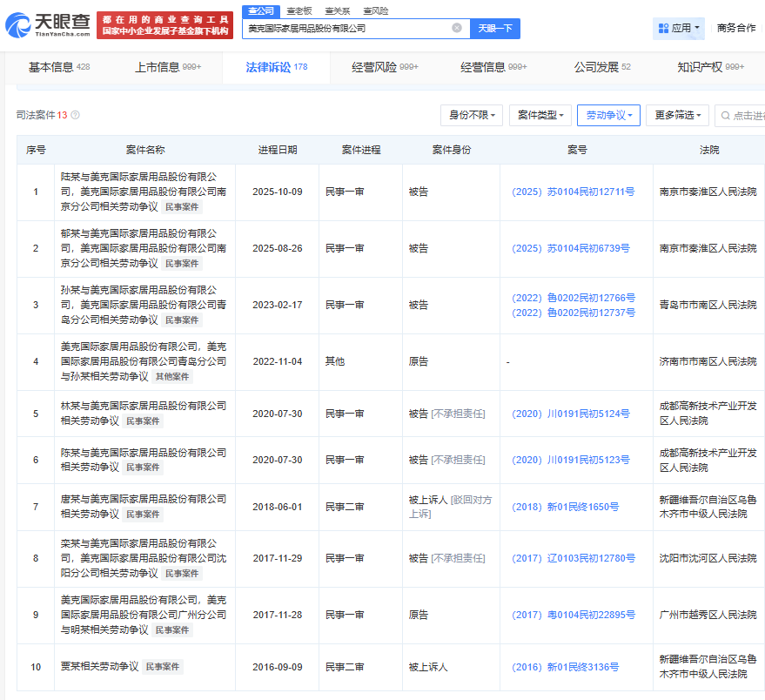Click the Tianyancha logo
This screenshot has height=700, width=765.
click(48, 25)
